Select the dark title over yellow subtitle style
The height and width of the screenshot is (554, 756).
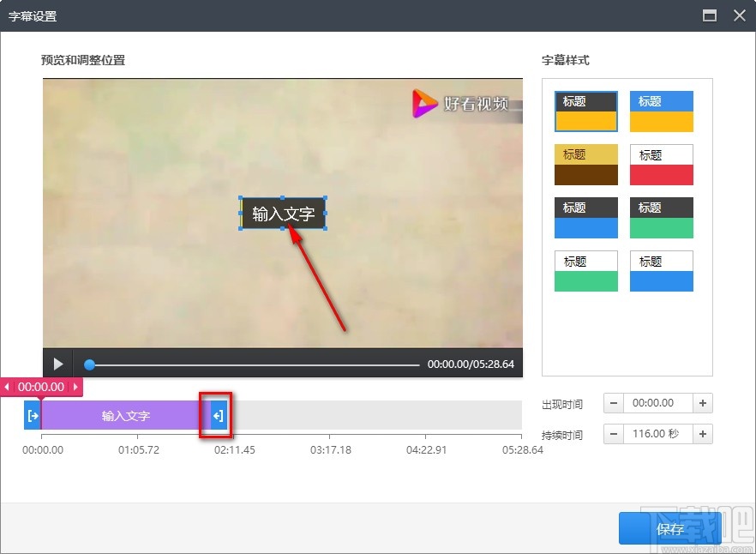(585, 111)
